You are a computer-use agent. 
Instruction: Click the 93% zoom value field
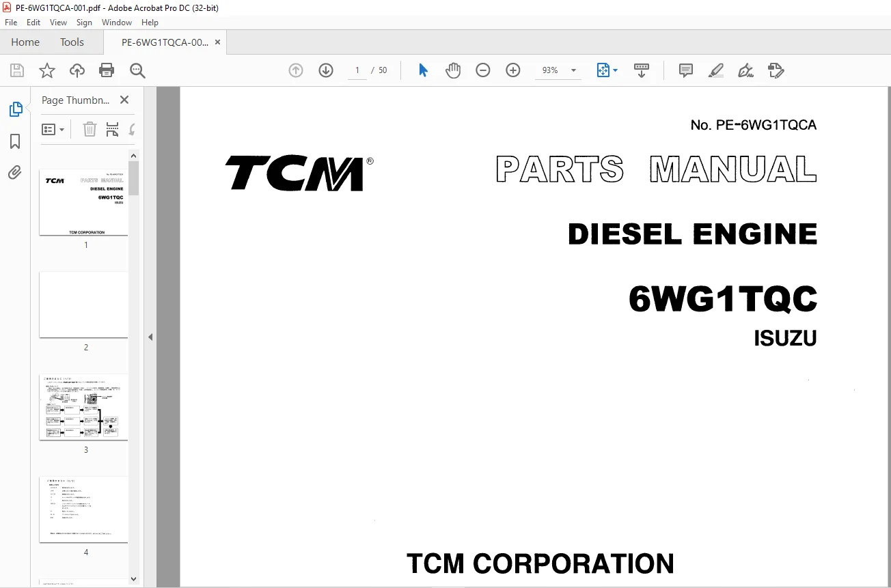point(550,70)
